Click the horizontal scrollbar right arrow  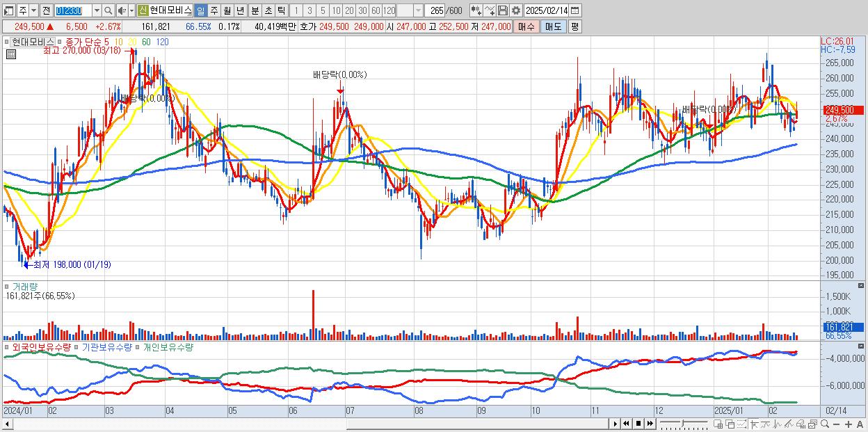pyautogui.click(x=614, y=424)
